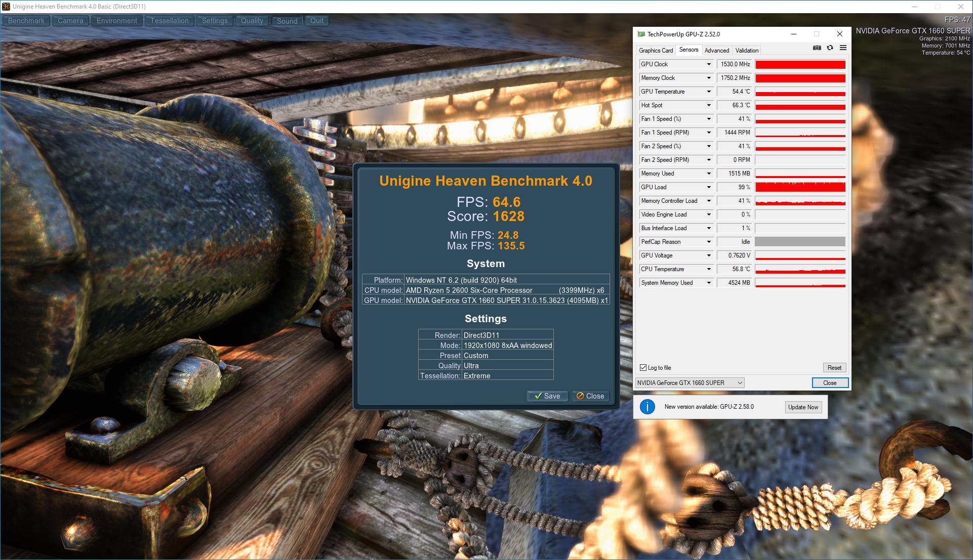This screenshot has width=973, height=560.
Task: Click the GPU Clock history graph
Action: (x=800, y=64)
